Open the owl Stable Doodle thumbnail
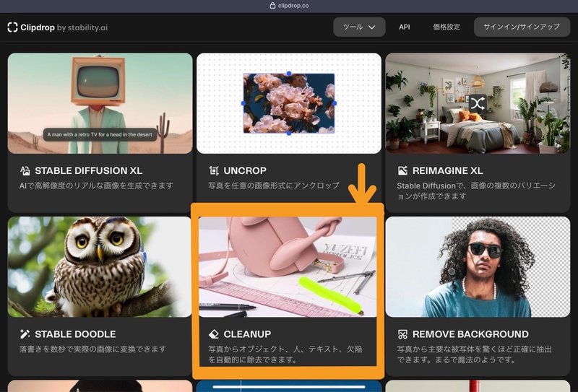Viewport: 578px width, 392px height. click(x=100, y=266)
